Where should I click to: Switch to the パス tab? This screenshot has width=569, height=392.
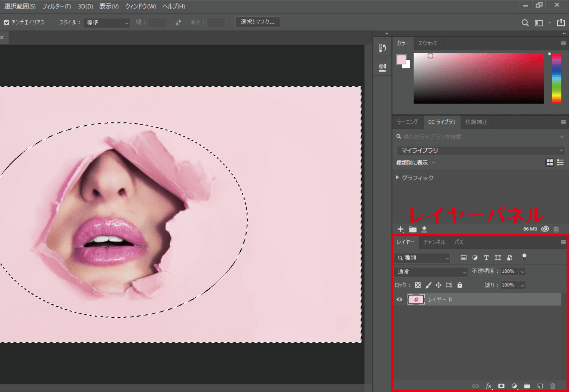tap(459, 242)
